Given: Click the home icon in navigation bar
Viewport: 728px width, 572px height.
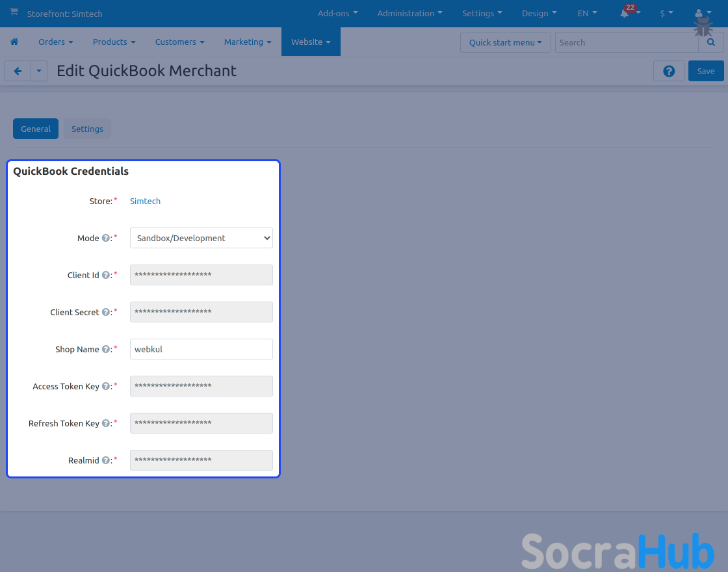Looking at the screenshot, I should click(x=14, y=42).
